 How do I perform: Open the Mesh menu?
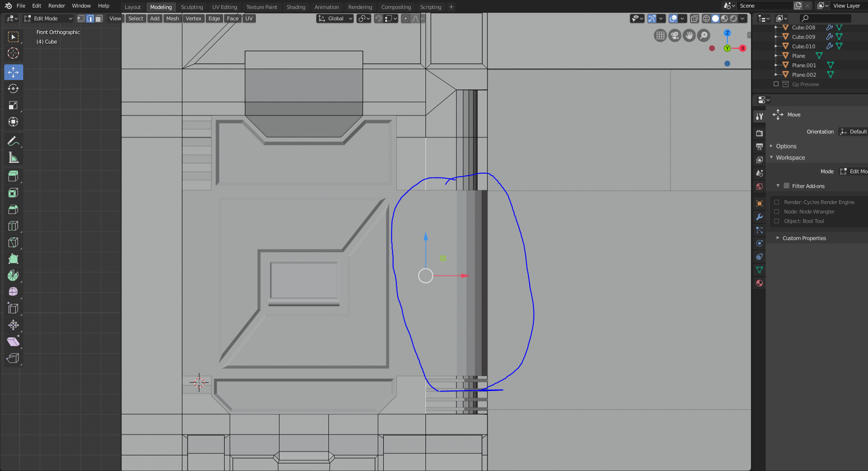pyautogui.click(x=172, y=18)
